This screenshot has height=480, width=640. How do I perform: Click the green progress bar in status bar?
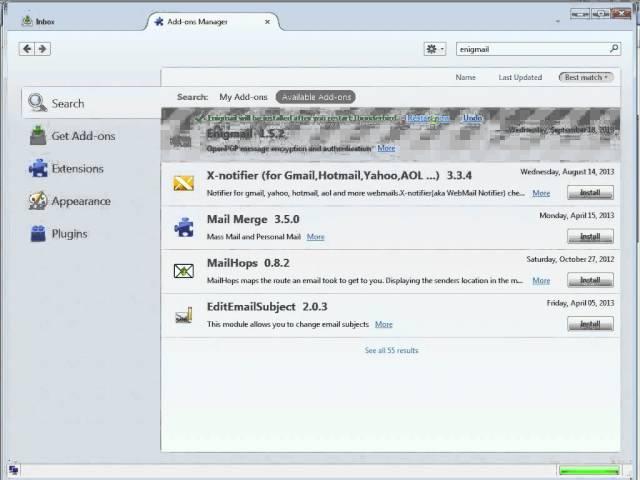(x=589, y=471)
